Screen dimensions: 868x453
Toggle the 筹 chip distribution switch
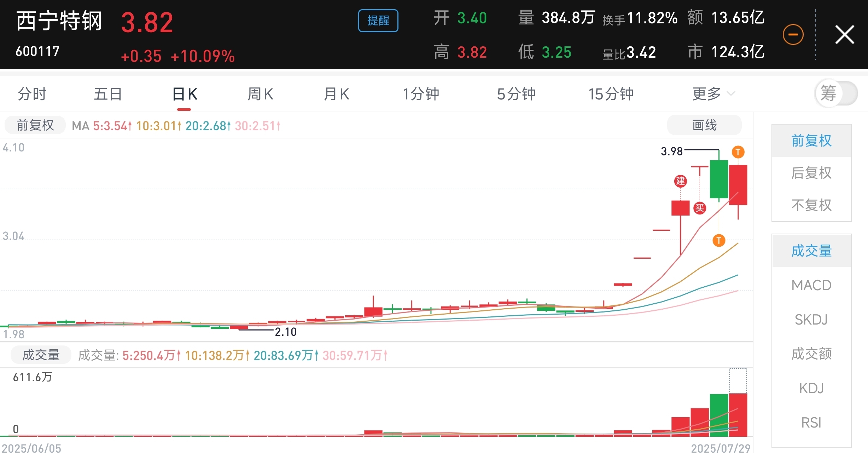coord(836,93)
